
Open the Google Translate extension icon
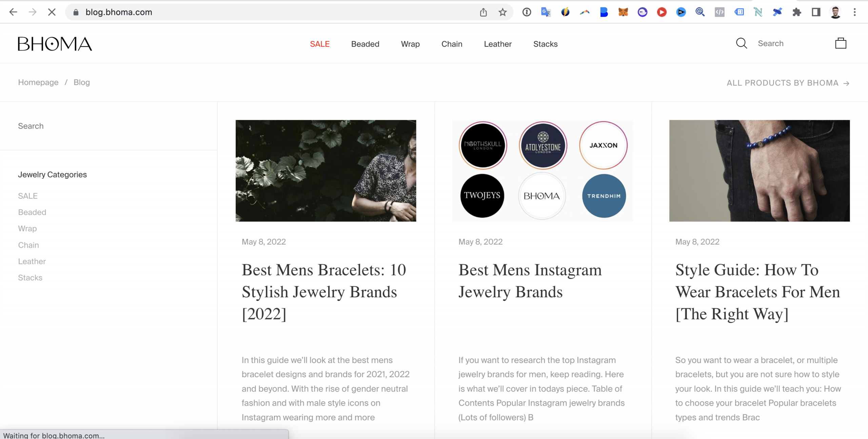[546, 12]
